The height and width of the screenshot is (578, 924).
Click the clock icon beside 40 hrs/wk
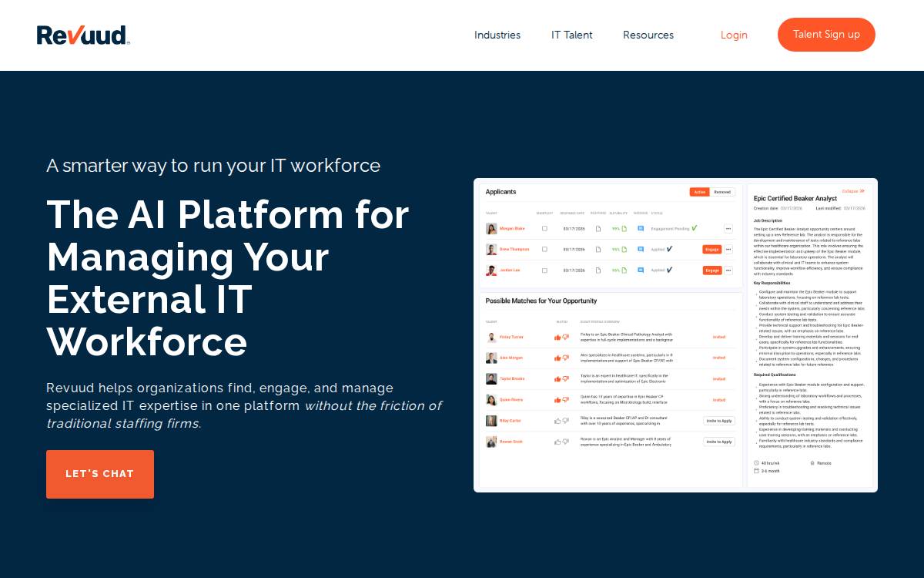(x=756, y=463)
